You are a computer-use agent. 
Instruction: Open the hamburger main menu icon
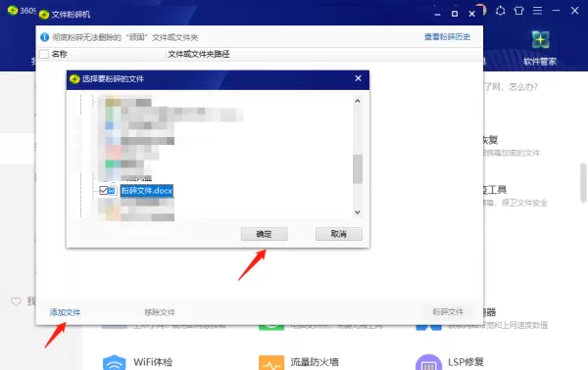pos(537,11)
